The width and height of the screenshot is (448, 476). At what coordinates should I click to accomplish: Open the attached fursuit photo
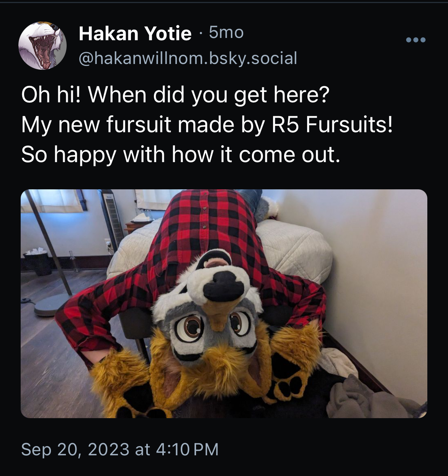click(x=224, y=304)
